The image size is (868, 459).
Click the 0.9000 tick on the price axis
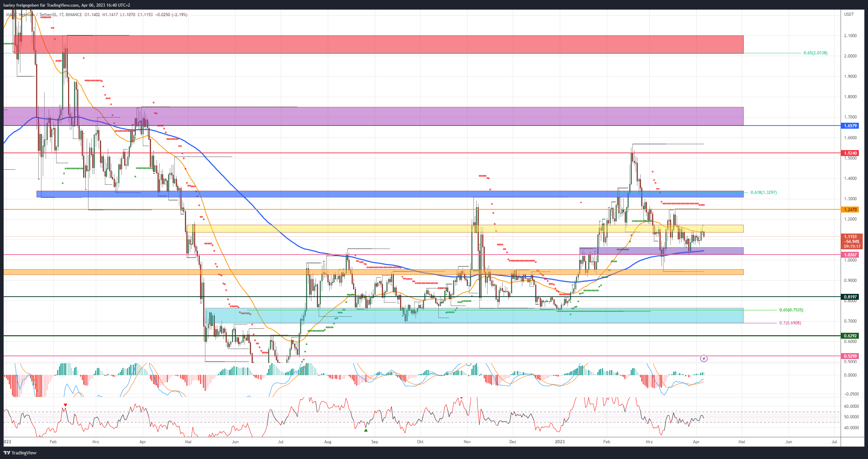850,281
